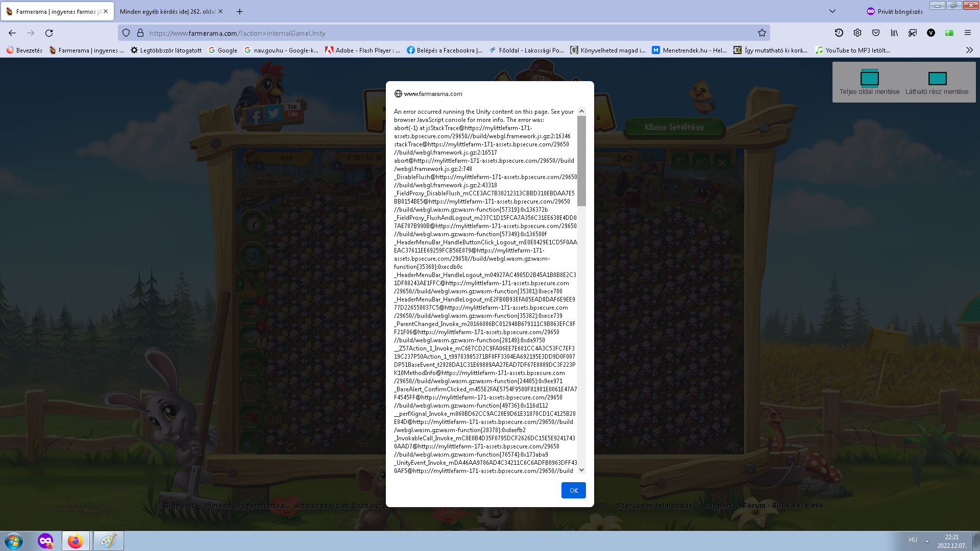Click the OK button in error dialog

point(573,490)
